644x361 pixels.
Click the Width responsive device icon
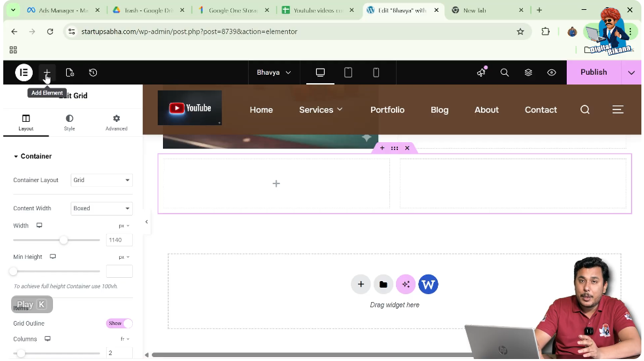pyautogui.click(x=39, y=225)
